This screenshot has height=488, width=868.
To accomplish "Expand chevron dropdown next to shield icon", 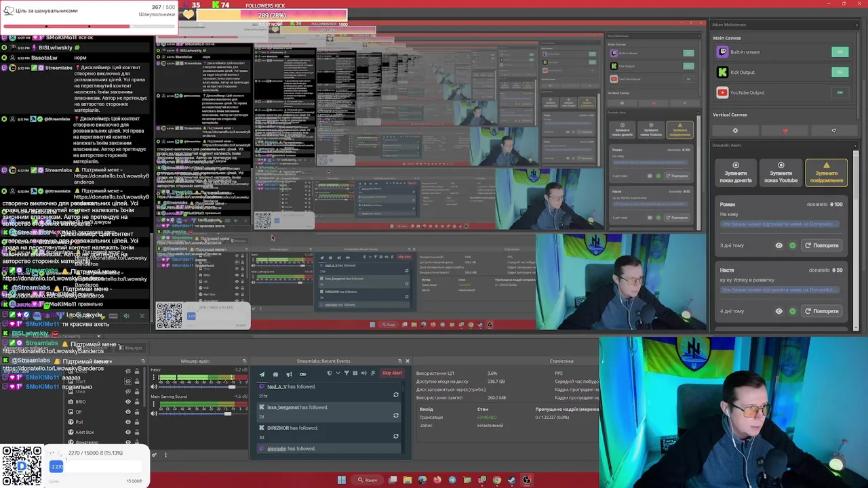I will click(338, 373).
